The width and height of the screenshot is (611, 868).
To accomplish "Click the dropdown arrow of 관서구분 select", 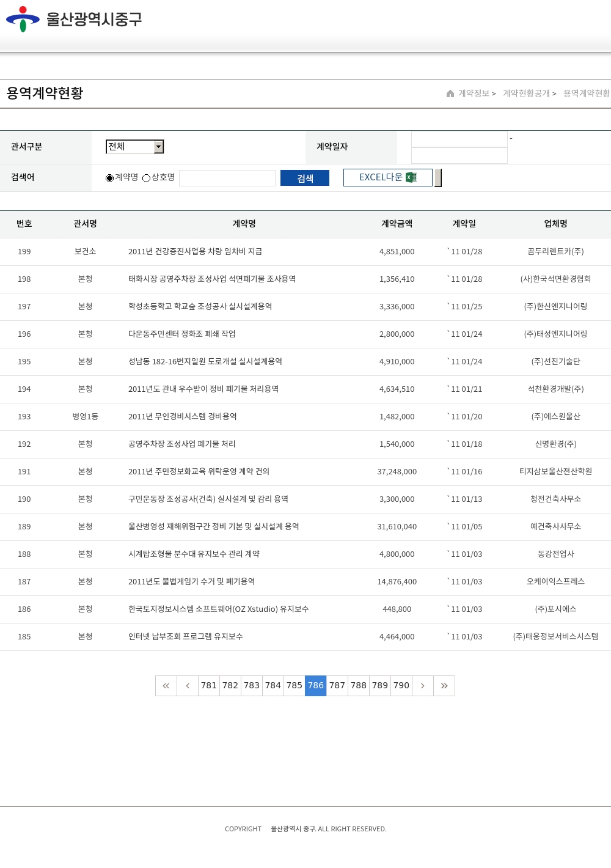I will click(x=159, y=147).
